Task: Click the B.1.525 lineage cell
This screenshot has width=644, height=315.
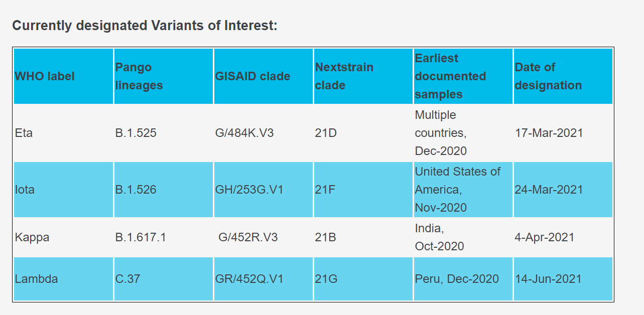Action: (x=136, y=133)
